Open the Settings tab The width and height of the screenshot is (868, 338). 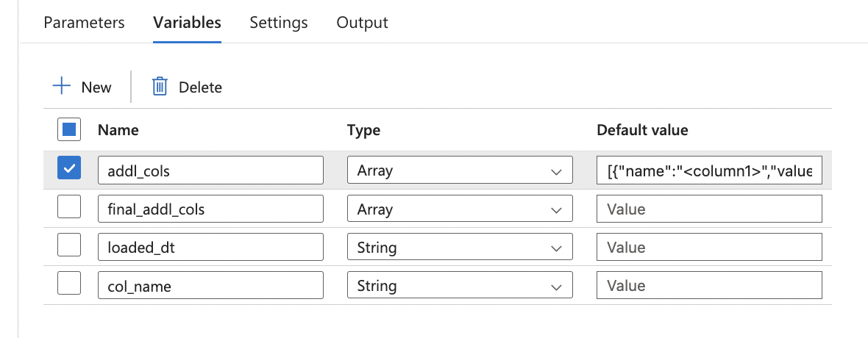coord(279,22)
